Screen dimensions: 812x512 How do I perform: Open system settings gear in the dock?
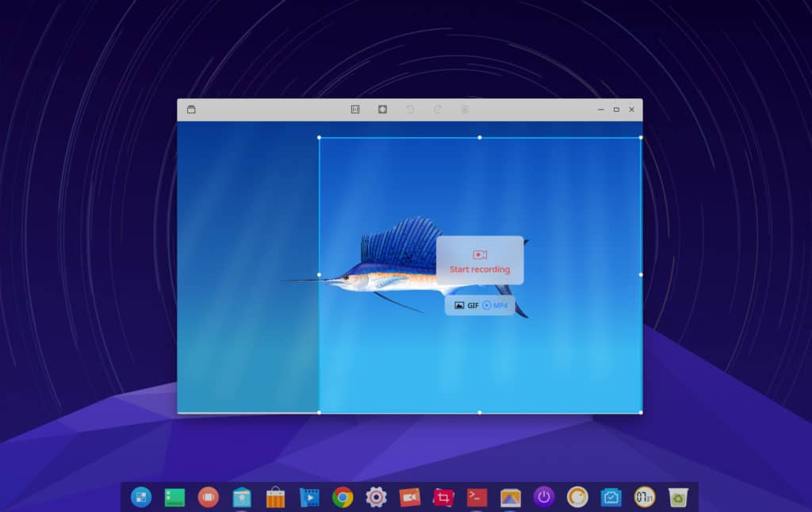click(x=376, y=498)
